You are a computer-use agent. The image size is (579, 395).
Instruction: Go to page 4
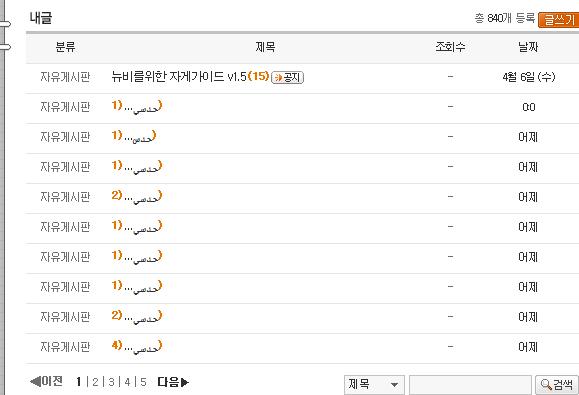(127, 382)
